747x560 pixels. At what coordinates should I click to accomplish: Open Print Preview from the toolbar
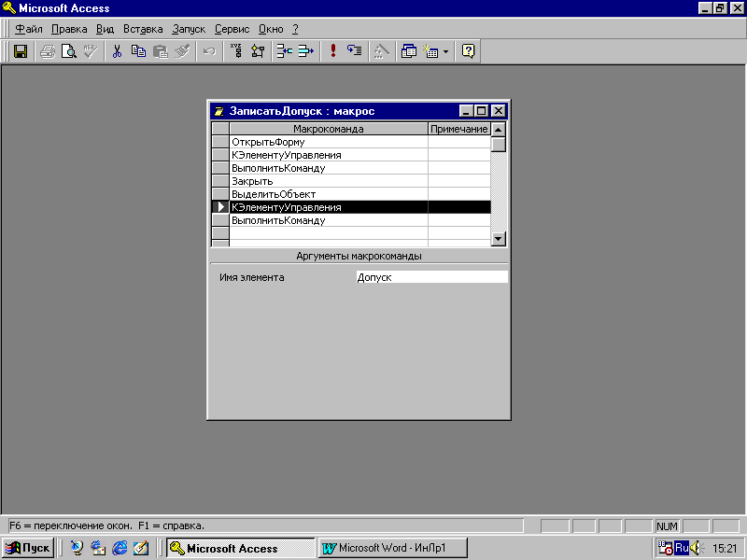point(69,51)
